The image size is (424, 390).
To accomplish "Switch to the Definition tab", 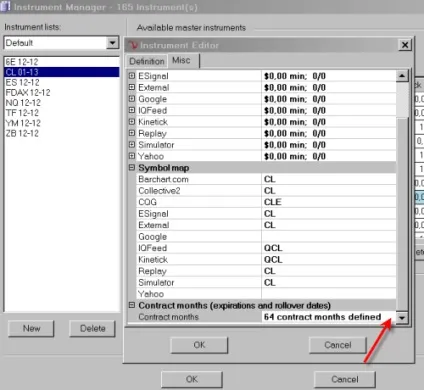I will (147, 61).
